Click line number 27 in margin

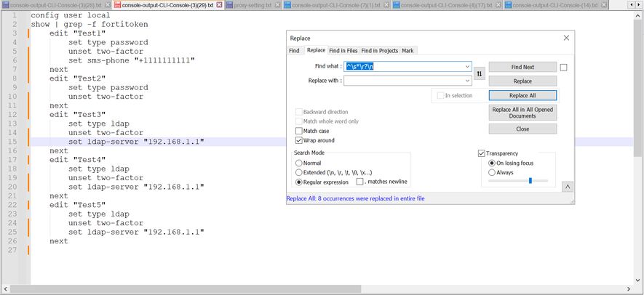tap(12, 250)
